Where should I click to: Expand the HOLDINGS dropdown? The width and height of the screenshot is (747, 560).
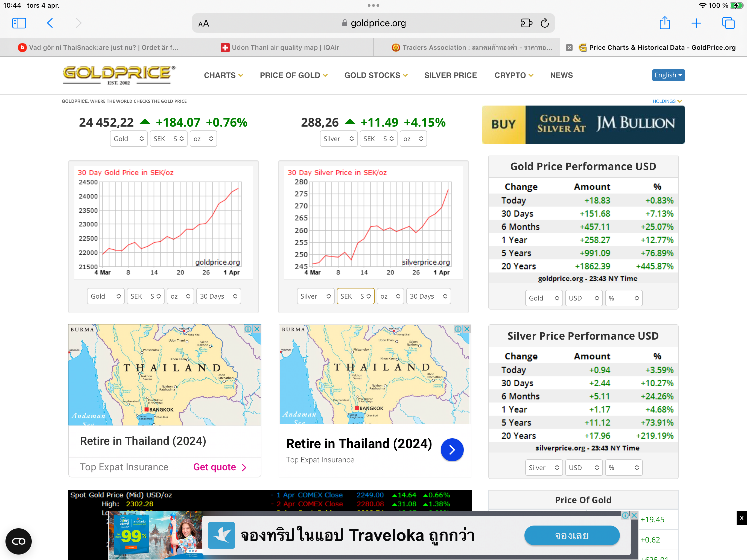tap(667, 101)
